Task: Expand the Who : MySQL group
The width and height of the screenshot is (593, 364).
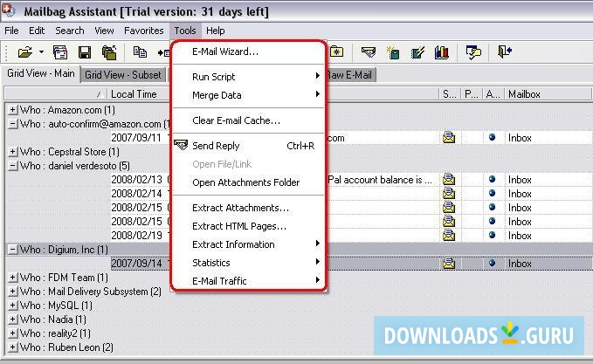Action: (12, 306)
